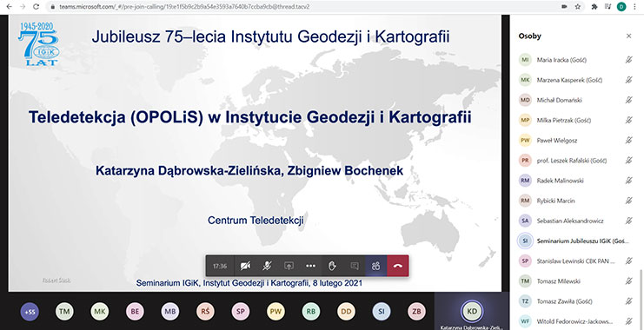Close the Osoby panel

628,36
